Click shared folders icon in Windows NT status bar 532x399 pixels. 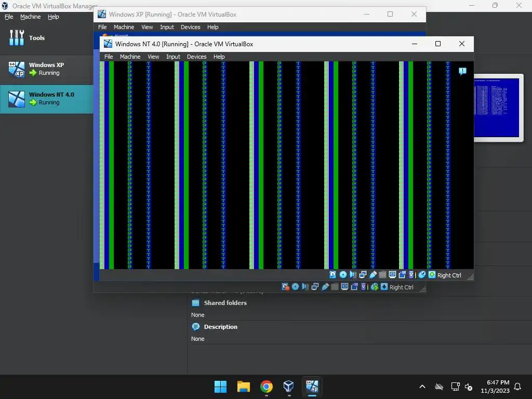tap(382, 275)
